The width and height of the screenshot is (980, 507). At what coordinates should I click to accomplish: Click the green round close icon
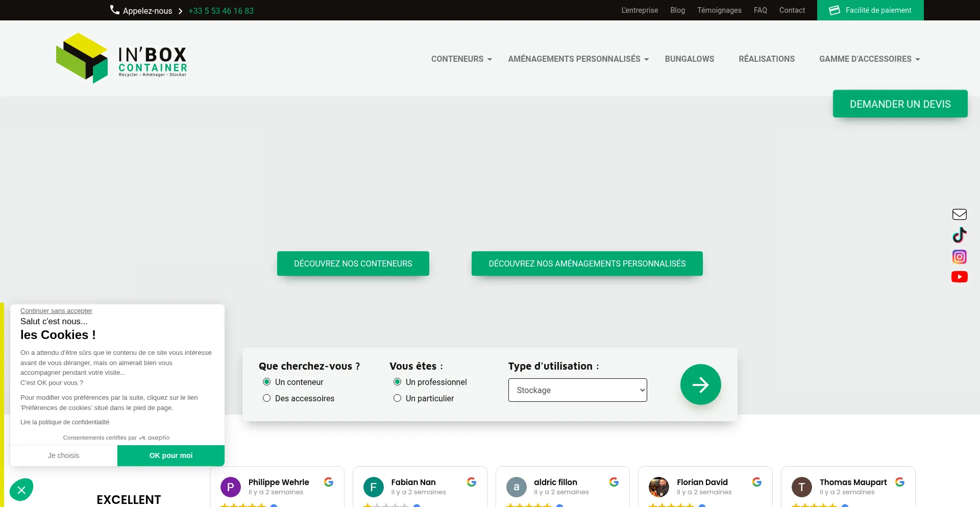(x=21, y=490)
